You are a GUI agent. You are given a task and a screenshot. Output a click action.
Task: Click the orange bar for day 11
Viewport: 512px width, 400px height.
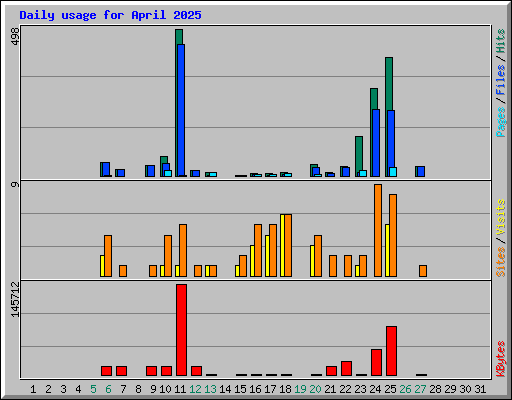coord(183,250)
